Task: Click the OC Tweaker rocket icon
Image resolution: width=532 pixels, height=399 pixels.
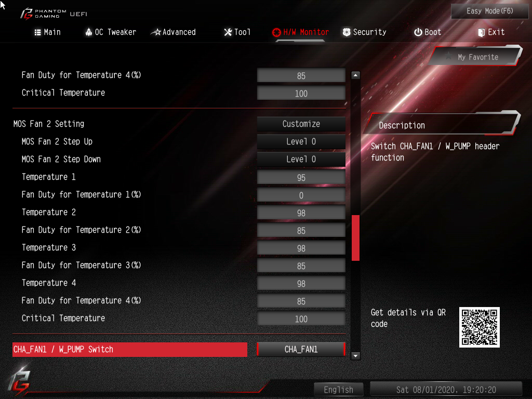Action: click(88, 32)
